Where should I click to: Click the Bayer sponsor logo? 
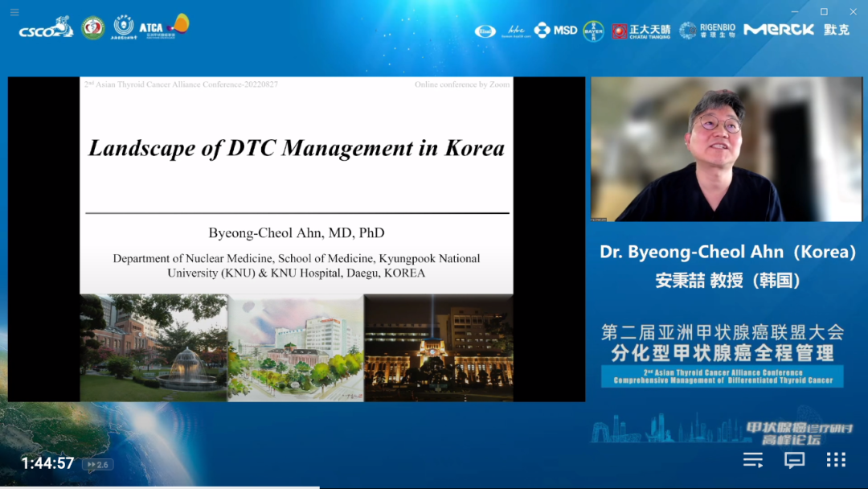pyautogui.click(x=593, y=31)
